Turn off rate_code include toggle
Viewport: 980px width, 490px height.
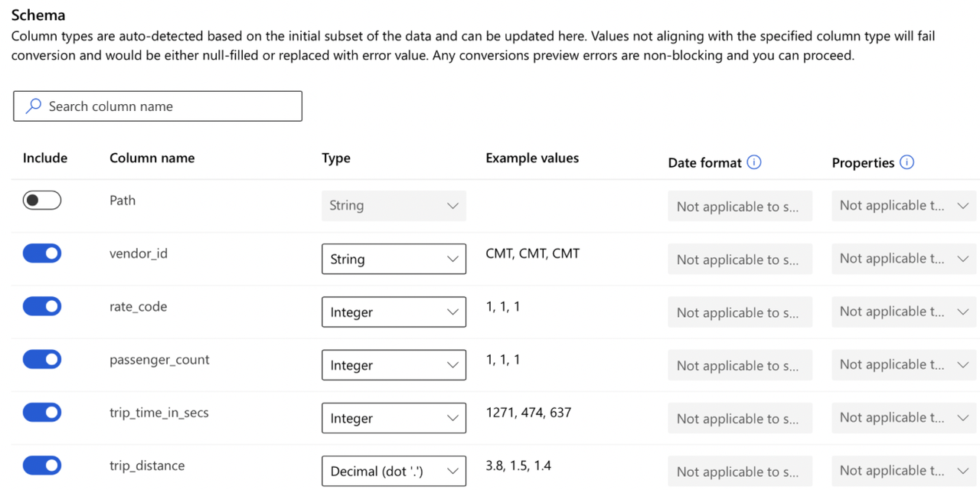(x=42, y=306)
